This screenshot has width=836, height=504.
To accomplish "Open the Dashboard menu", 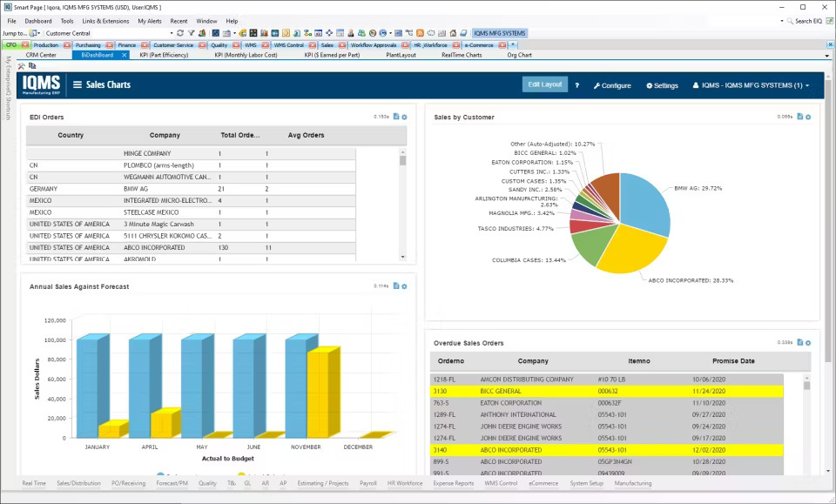I will coord(37,20).
